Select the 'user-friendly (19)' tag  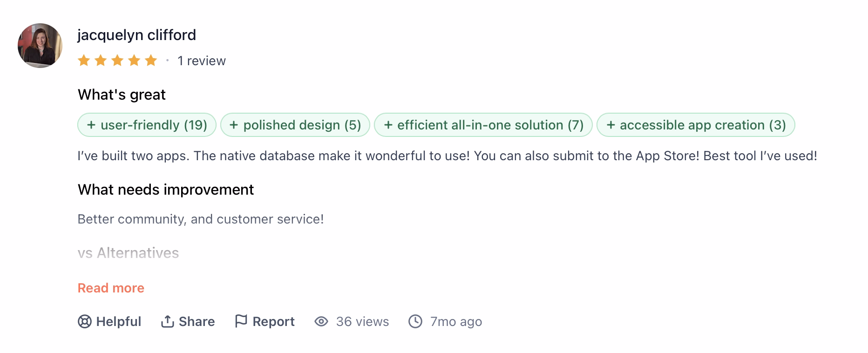point(147,125)
